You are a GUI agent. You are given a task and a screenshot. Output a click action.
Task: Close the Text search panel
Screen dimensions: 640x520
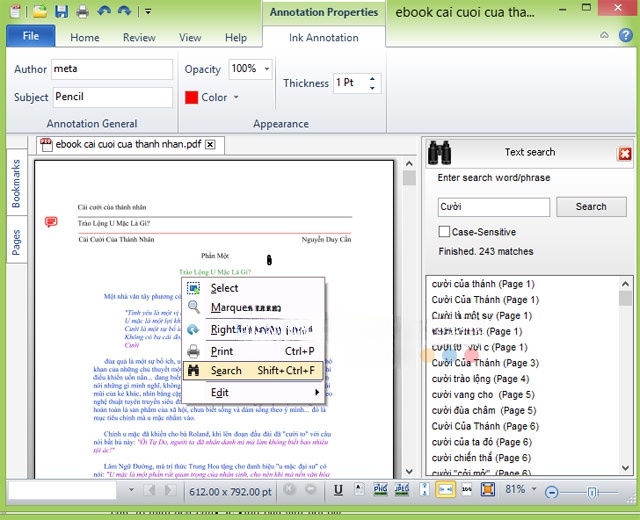pyautogui.click(x=624, y=154)
